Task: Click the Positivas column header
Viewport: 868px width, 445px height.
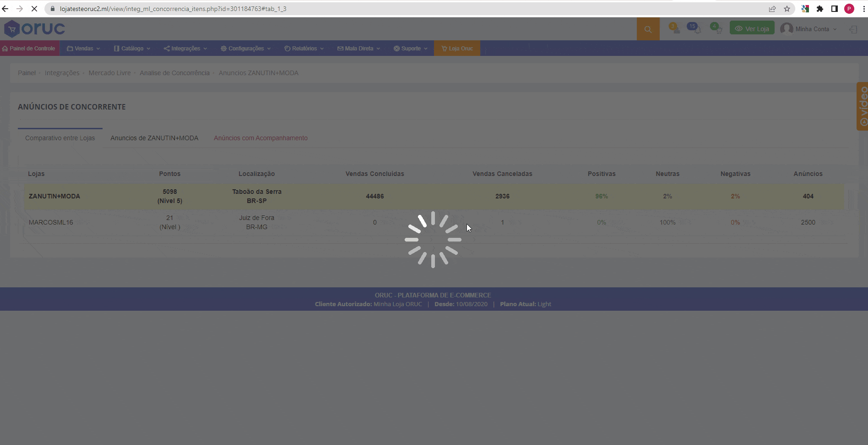Action: (x=602, y=174)
